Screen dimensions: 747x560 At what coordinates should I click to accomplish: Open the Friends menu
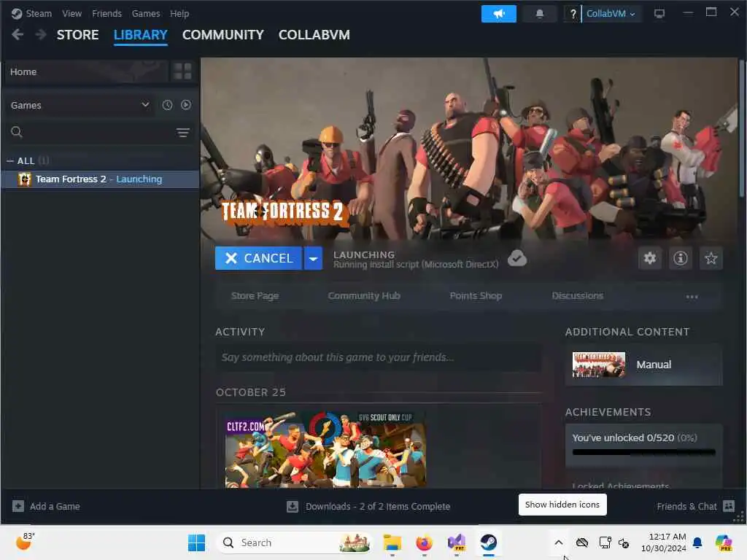click(107, 13)
